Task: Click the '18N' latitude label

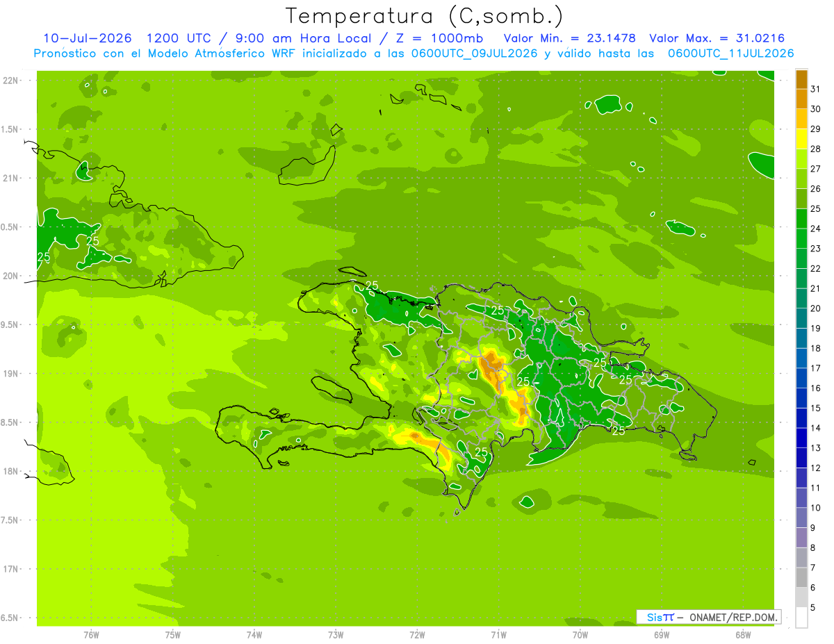Action: [x=10, y=471]
